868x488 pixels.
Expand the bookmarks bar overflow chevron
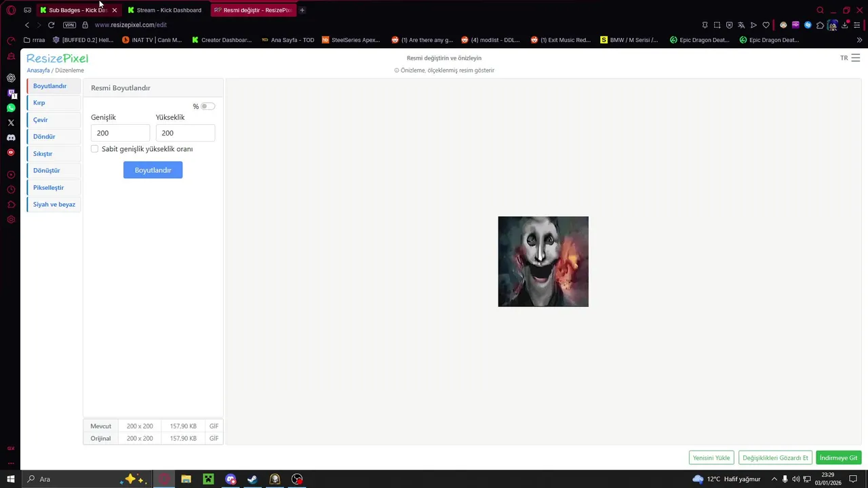tap(860, 40)
